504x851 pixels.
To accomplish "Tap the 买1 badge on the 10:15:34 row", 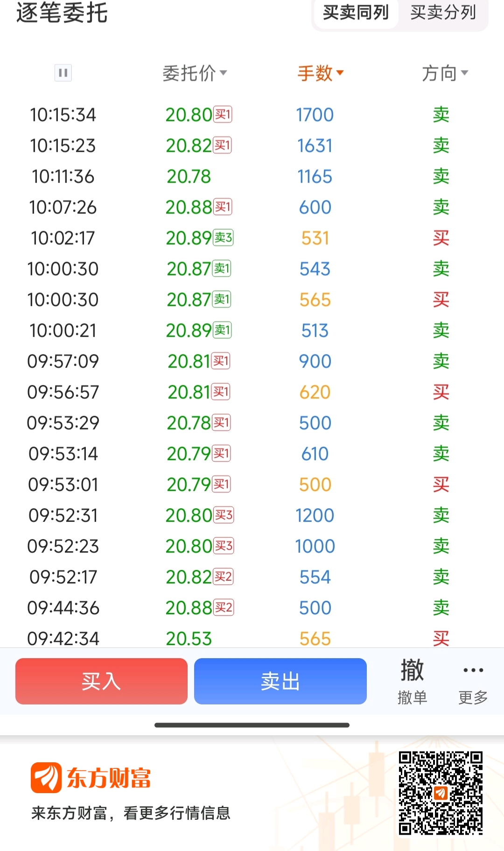I will click(x=223, y=114).
